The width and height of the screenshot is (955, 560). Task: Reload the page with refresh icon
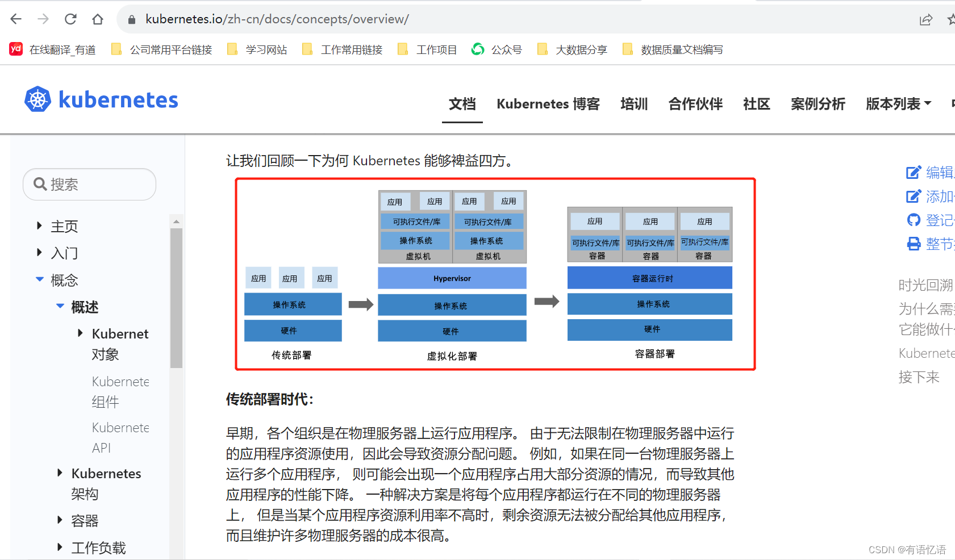point(70,19)
